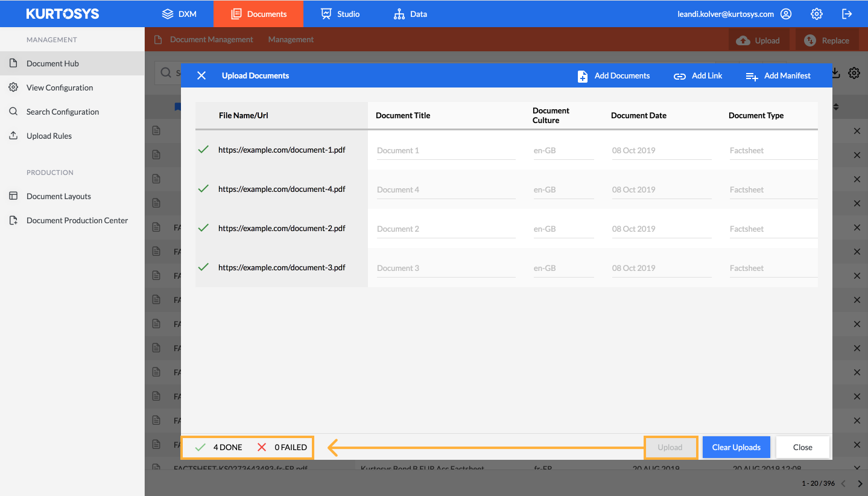Open culture dropdown for document-1.pdf row
Screen dimensions: 868x496
[x=563, y=151]
